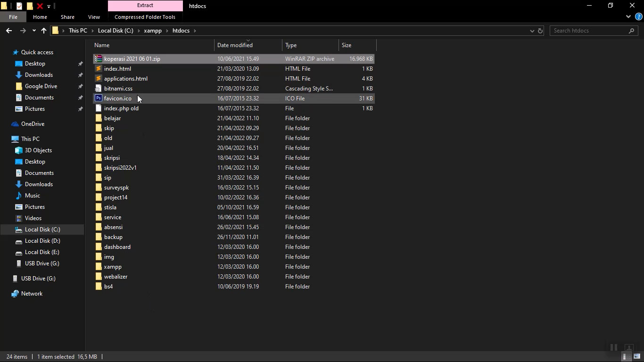This screenshot has width=644, height=362.
Task: Switch to the Share ribbon tab
Action: [67, 17]
